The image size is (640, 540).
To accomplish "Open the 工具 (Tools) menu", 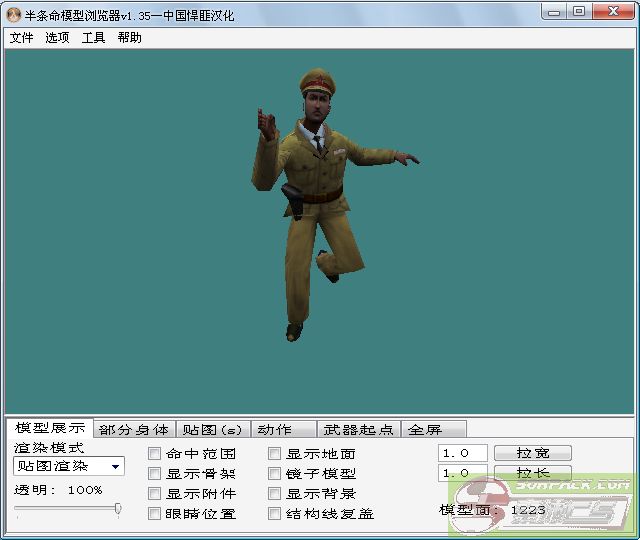I will 93,38.
